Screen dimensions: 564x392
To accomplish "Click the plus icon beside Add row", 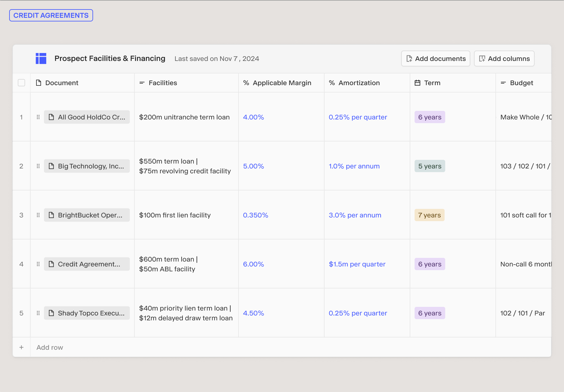I will click(21, 347).
